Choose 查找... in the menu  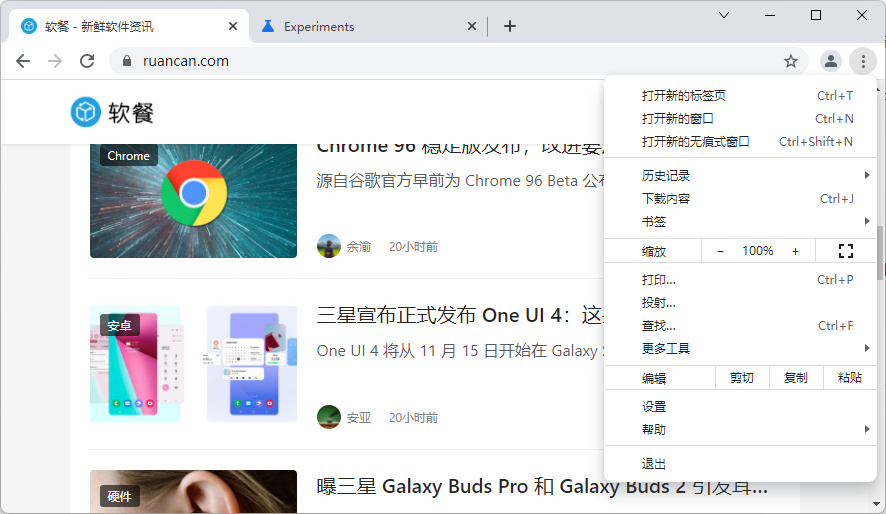(740, 326)
